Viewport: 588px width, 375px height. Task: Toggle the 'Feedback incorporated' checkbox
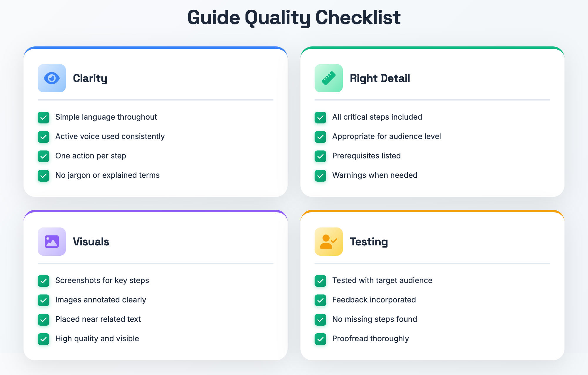tap(320, 300)
